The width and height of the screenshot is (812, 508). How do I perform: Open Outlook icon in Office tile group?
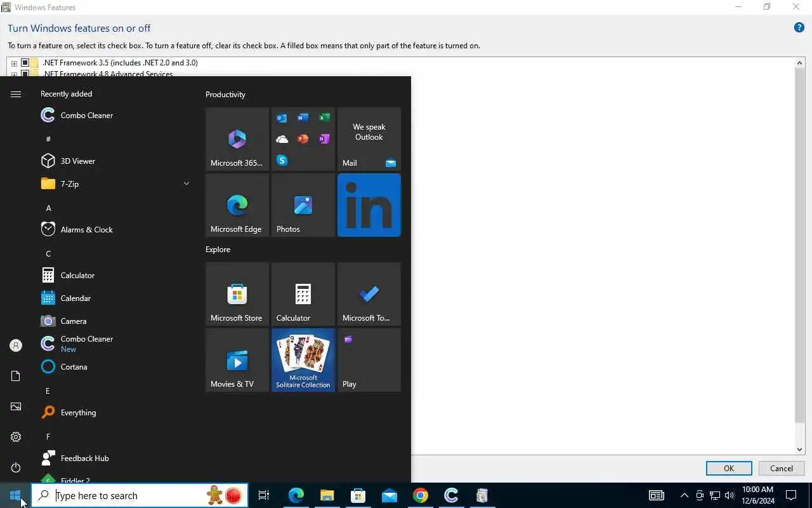[282, 118]
